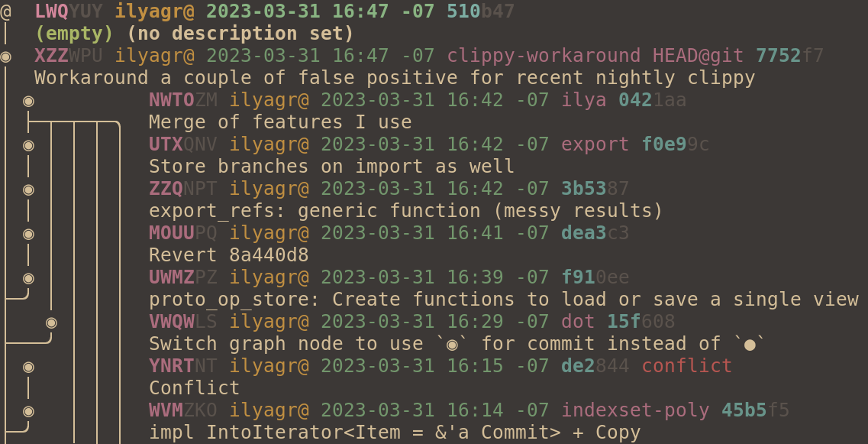Image resolution: width=868 pixels, height=444 pixels.
Task: Click the timestamp on the ZZQNPT line
Action: 434,189
